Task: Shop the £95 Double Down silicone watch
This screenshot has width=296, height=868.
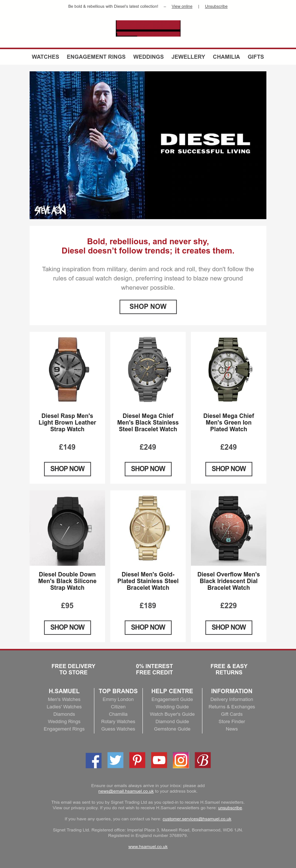Action: pos(67,627)
